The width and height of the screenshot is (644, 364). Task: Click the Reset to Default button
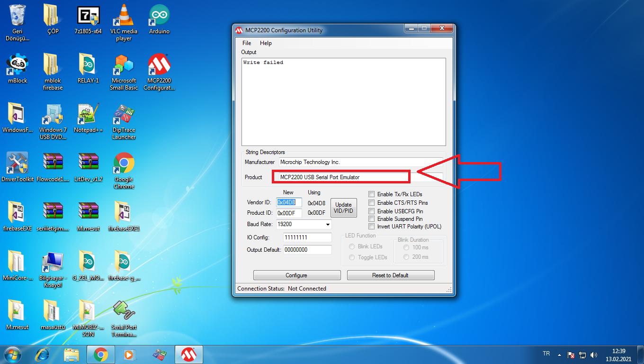391,275
